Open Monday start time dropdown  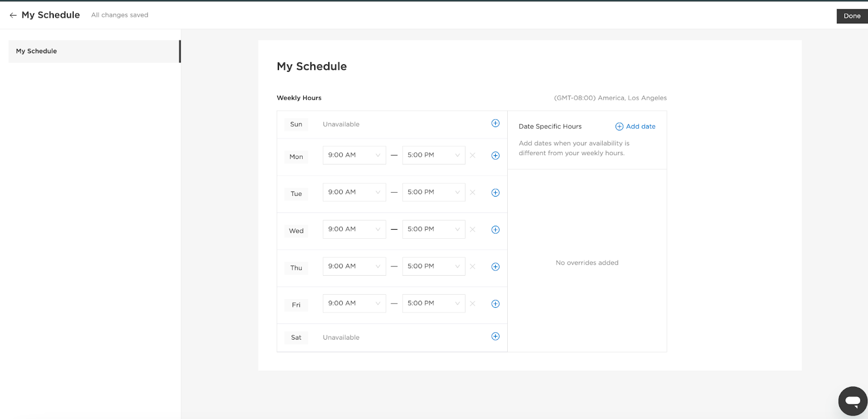point(354,155)
